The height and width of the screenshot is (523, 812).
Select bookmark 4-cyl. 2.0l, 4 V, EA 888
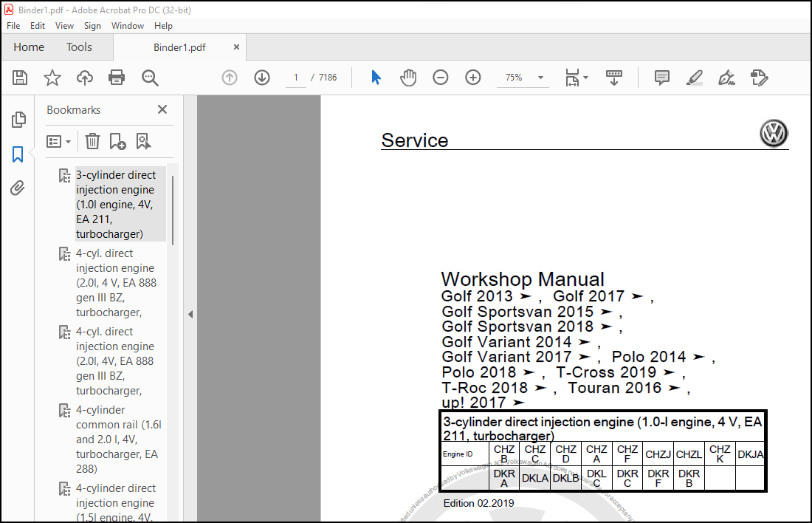coord(116,282)
